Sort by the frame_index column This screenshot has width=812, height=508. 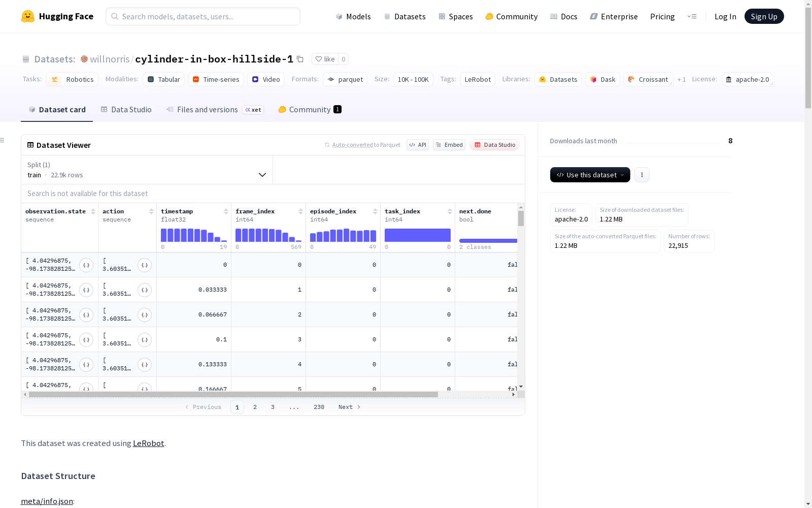coord(300,211)
